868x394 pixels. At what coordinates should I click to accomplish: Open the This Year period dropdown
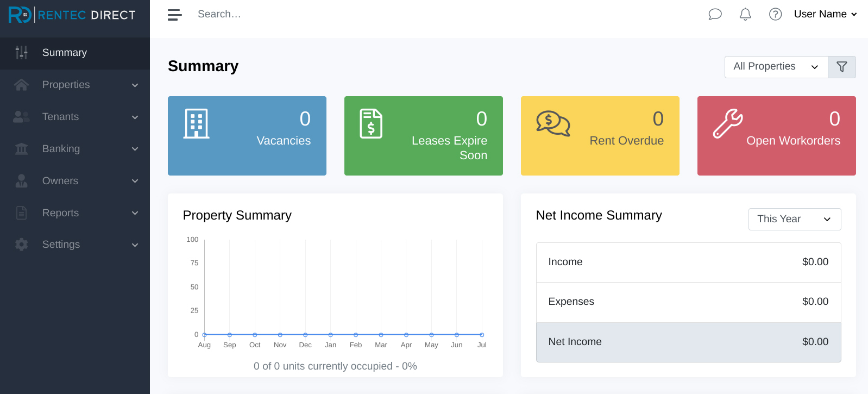click(794, 219)
